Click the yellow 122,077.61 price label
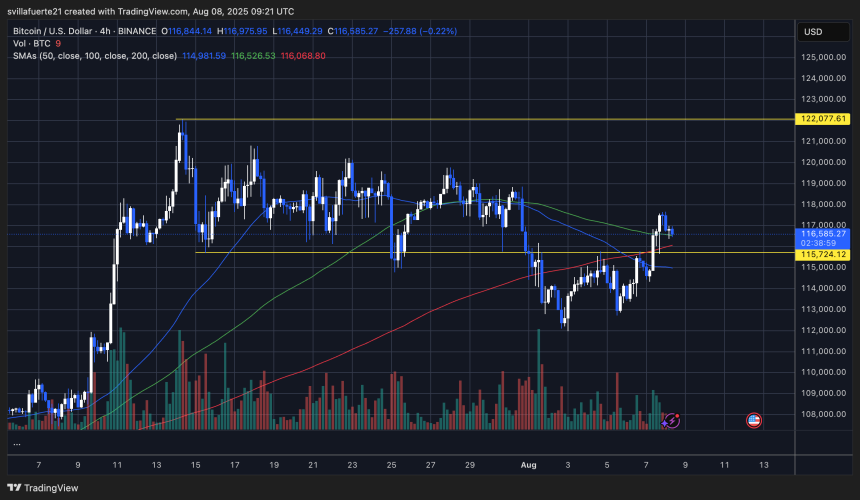Screen dimensions: 860x500 pyautogui.click(x=822, y=119)
